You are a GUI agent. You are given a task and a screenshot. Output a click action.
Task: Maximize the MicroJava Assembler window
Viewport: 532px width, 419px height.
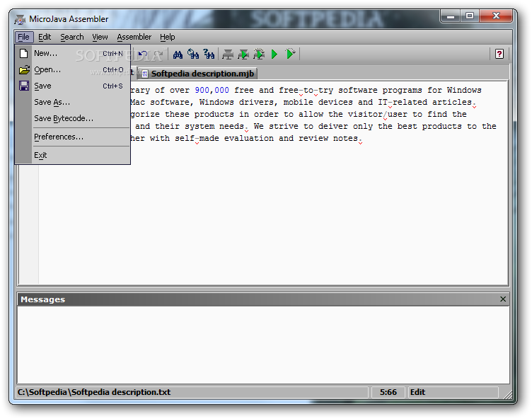point(470,16)
